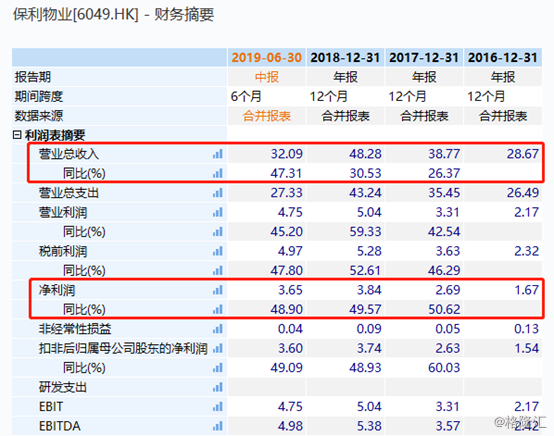Viewport: 554px width, 436px height.
Task: Click the 净利润 row label
Action: [57, 290]
